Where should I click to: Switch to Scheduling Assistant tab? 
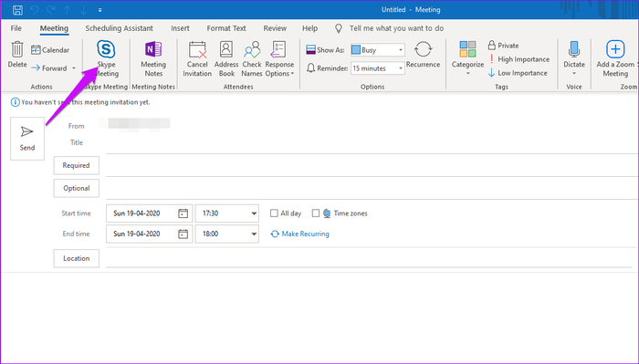click(x=119, y=28)
